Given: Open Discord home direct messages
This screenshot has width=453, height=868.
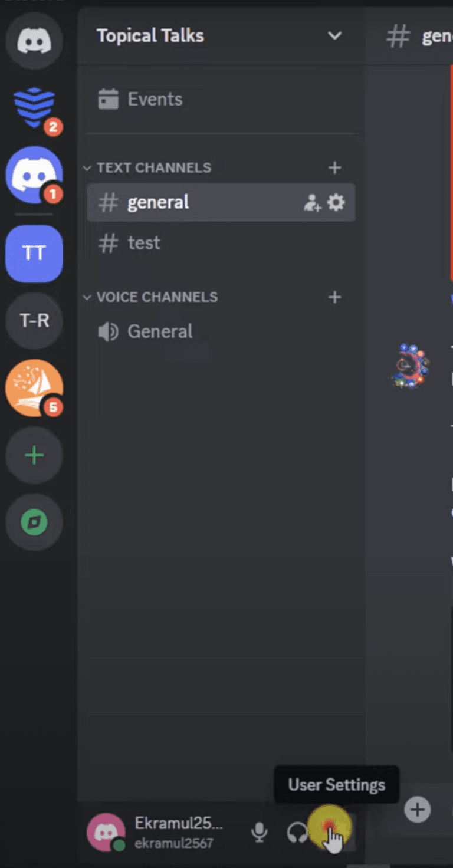Looking at the screenshot, I should point(34,41).
